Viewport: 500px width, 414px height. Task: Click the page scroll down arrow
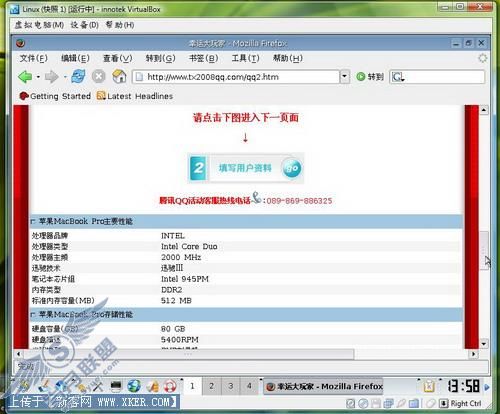point(484,343)
